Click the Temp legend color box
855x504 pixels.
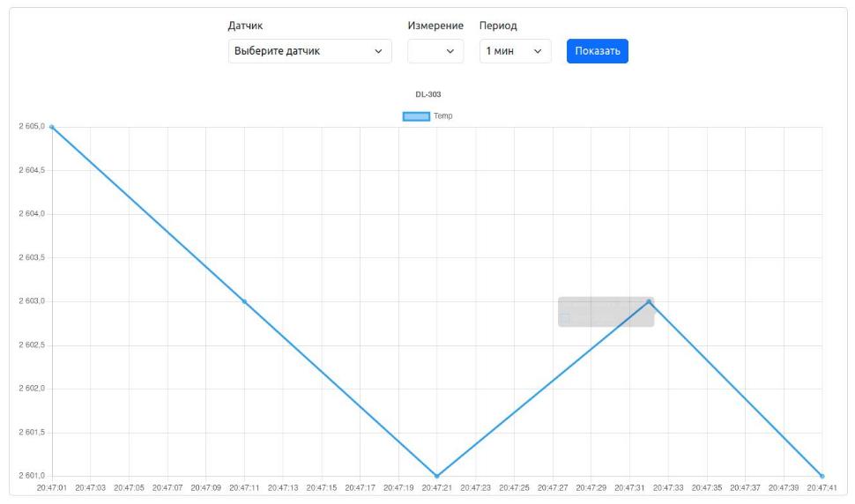coord(416,116)
